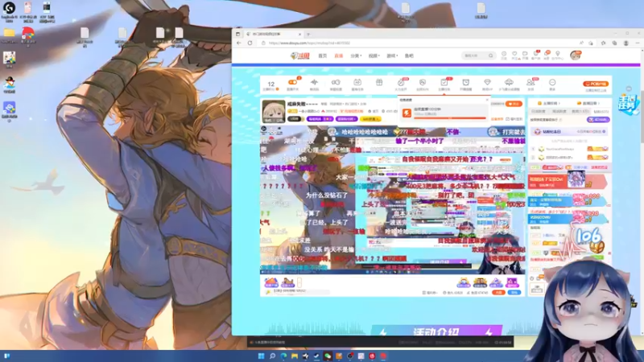The width and height of the screenshot is (644, 362).
Task: Open Steam from the taskbar
Action: coord(316,356)
